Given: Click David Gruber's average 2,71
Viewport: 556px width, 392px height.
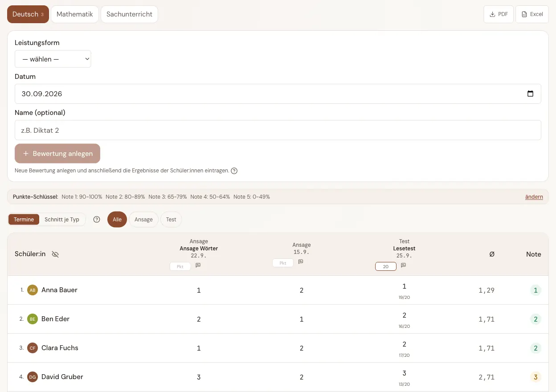Looking at the screenshot, I should 487,377.
